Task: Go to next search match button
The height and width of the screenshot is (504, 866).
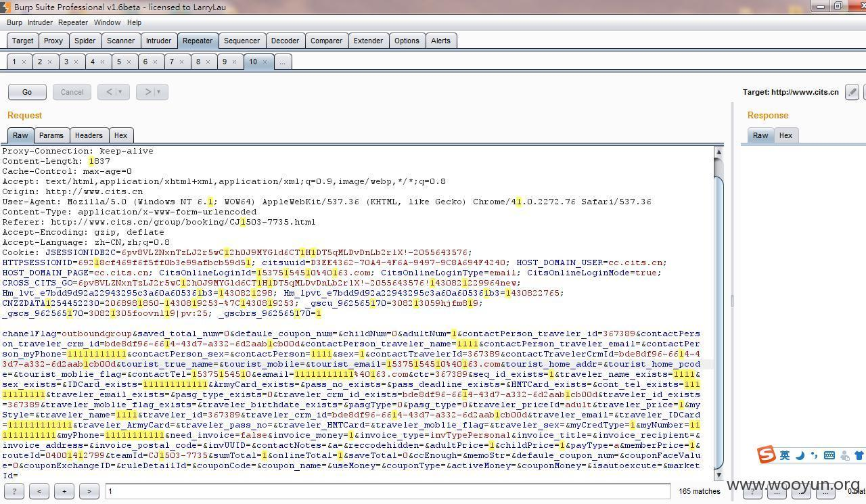Action: pyautogui.click(x=89, y=491)
